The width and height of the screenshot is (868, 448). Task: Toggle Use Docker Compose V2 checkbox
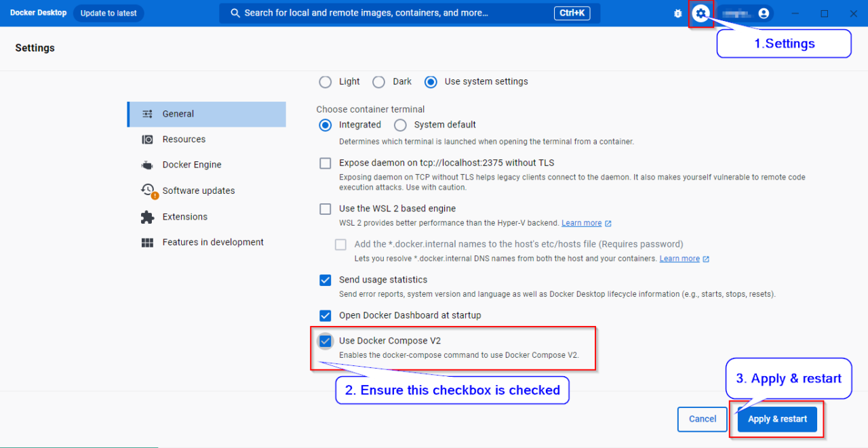tap(325, 341)
